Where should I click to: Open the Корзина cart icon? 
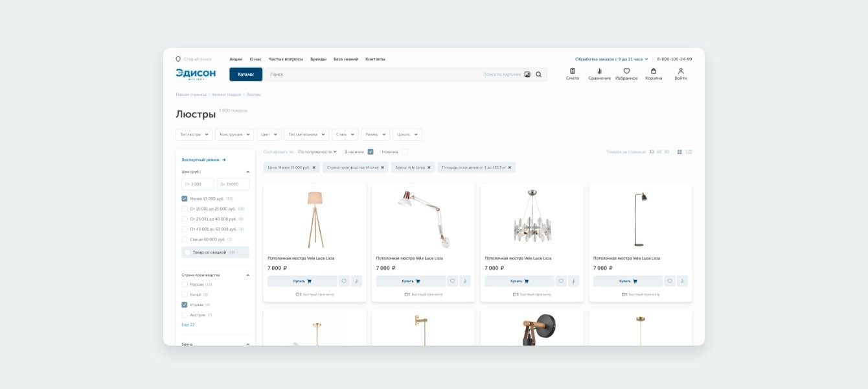pos(654,71)
